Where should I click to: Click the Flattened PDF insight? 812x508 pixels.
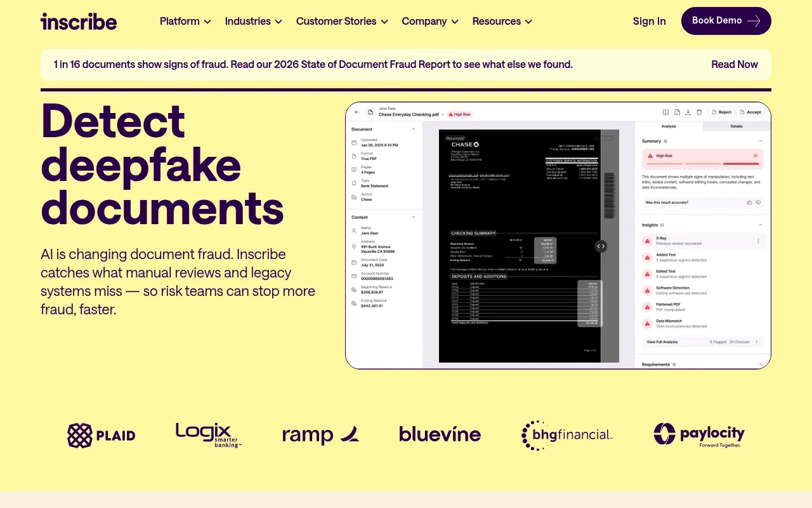tap(702, 307)
